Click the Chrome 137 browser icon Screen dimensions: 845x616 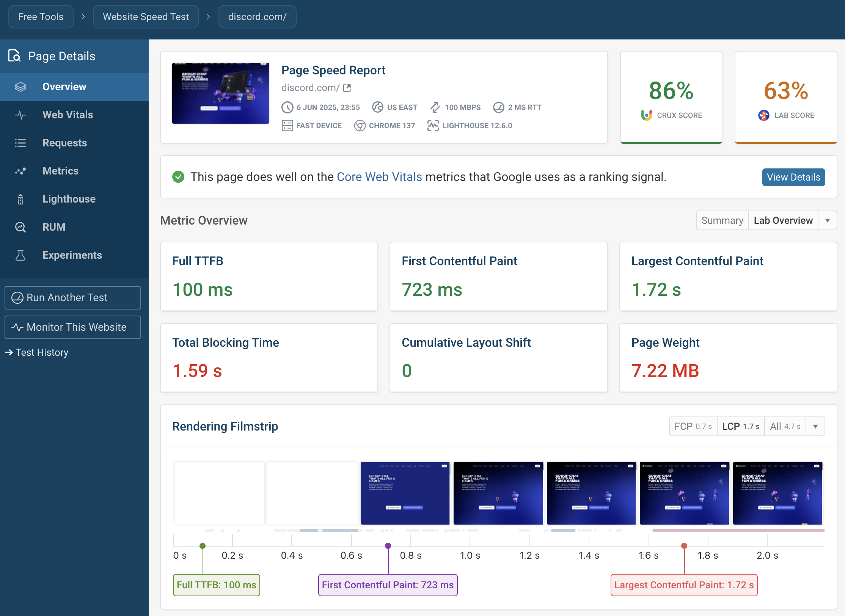click(360, 126)
